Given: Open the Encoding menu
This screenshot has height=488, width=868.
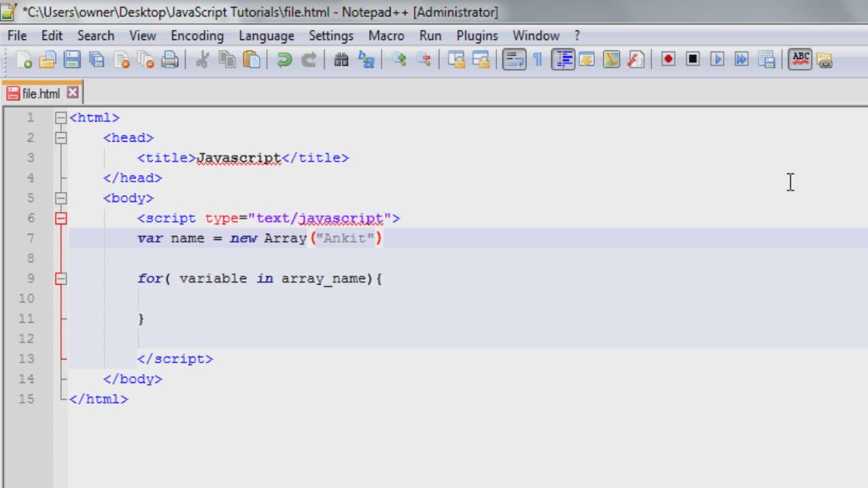Looking at the screenshot, I should point(197,36).
